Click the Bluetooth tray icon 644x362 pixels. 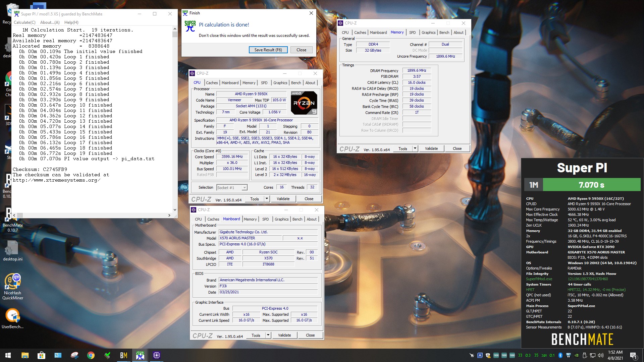[x=560, y=355]
